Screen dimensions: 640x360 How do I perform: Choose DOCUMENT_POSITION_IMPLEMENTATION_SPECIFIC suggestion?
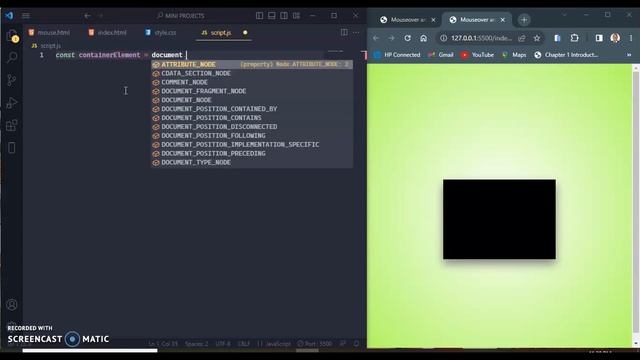[x=252, y=144]
